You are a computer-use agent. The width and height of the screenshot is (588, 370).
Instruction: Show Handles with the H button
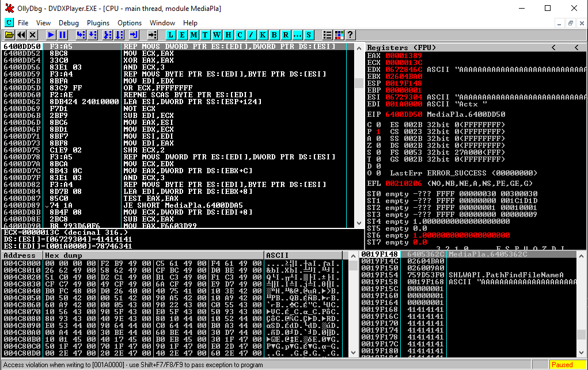coord(229,35)
